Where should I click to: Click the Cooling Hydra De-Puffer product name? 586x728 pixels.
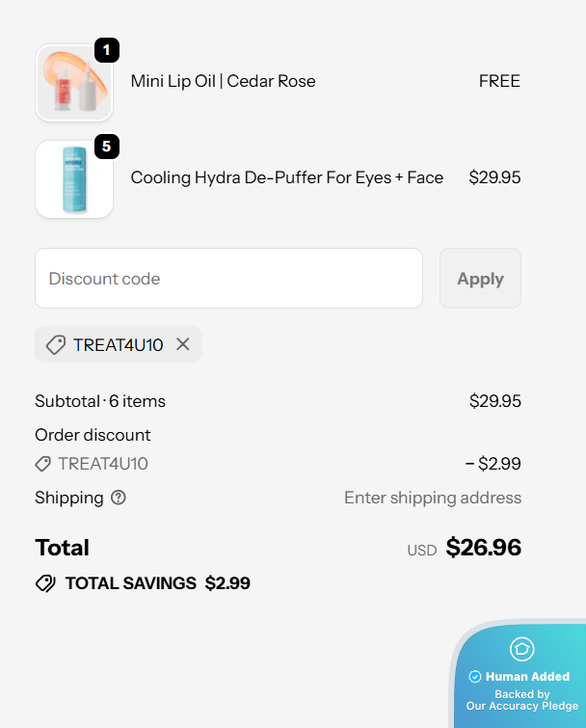(286, 177)
